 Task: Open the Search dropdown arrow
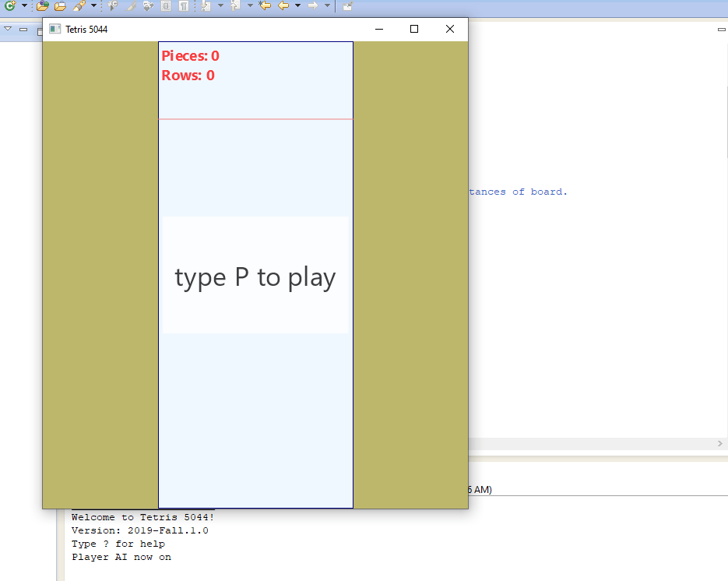tap(93, 5)
